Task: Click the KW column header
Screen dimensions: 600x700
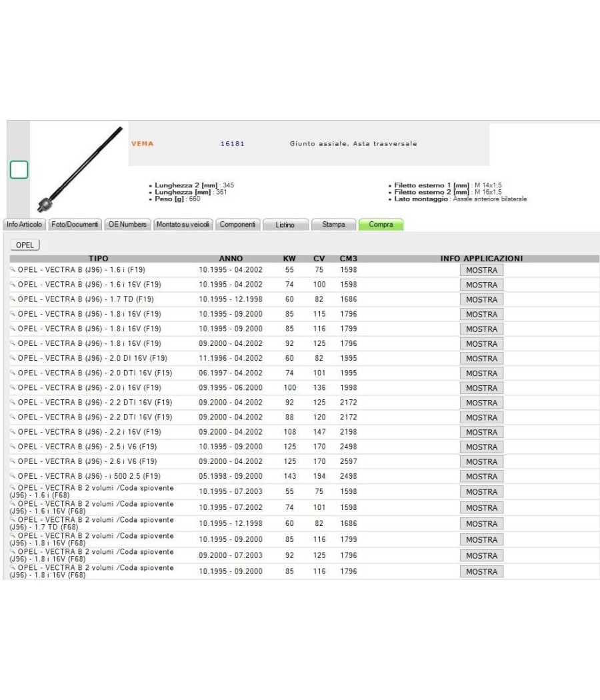Action: pyautogui.click(x=289, y=259)
